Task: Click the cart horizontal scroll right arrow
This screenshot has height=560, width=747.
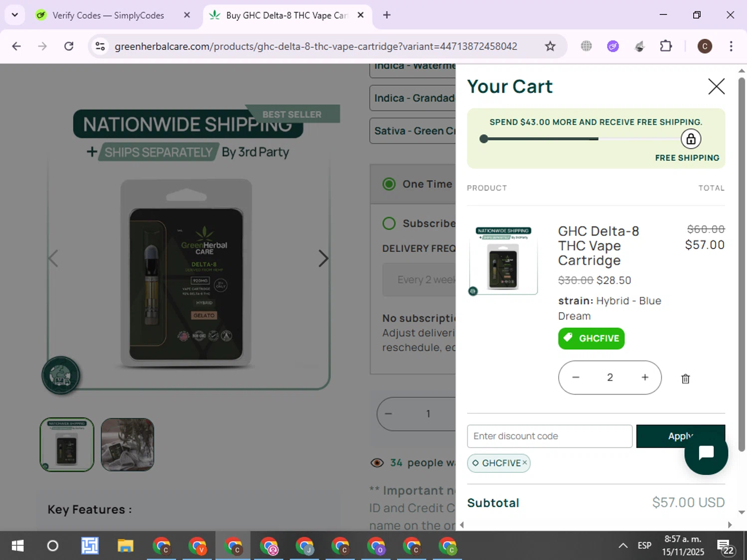Action: 730,525
